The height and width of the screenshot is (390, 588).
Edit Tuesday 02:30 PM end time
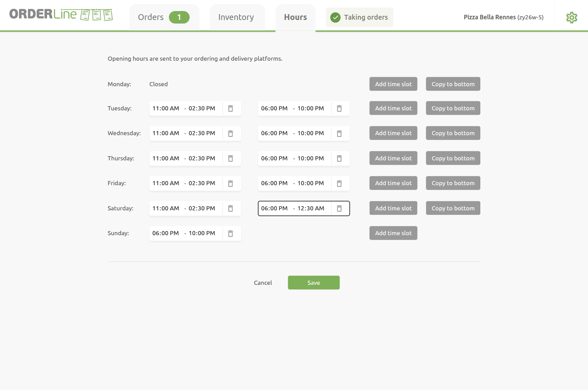coord(202,108)
